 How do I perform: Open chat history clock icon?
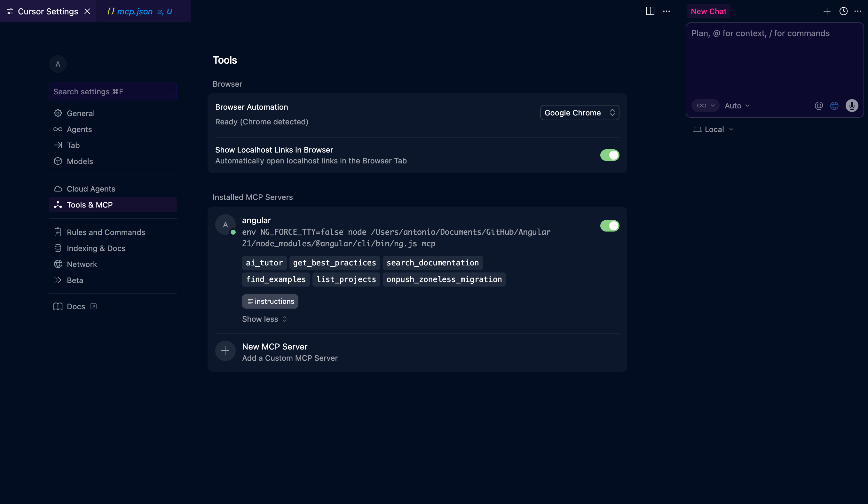[843, 11]
